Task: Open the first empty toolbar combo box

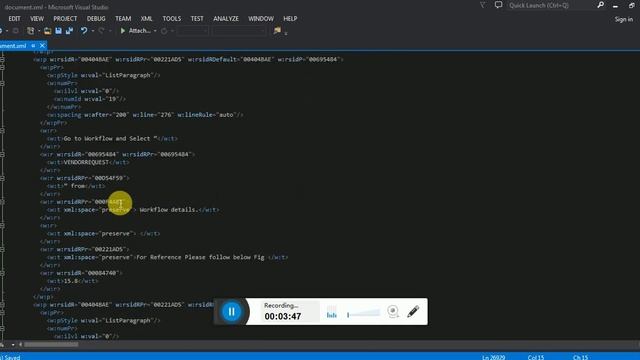Action: pos(193,31)
